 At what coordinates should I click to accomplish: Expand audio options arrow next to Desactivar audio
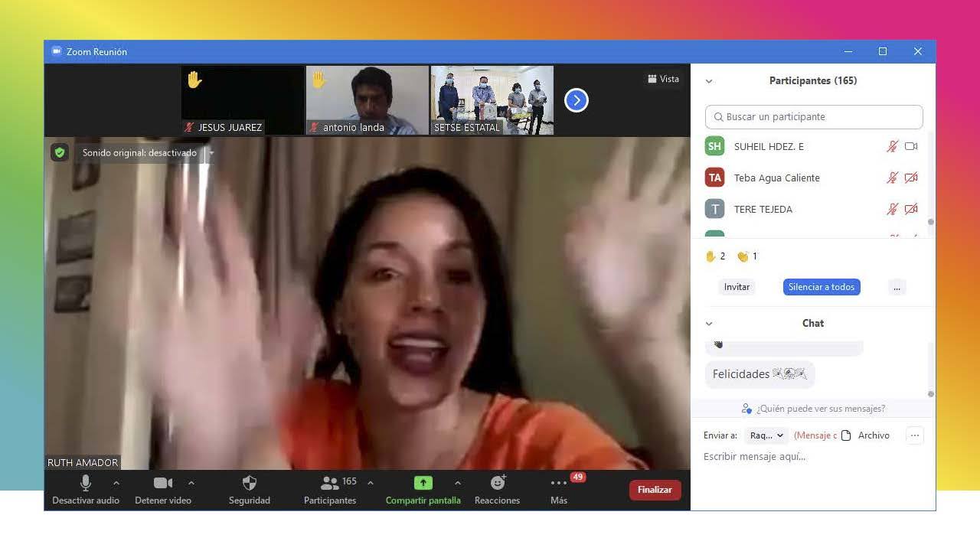(x=116, y=483)
